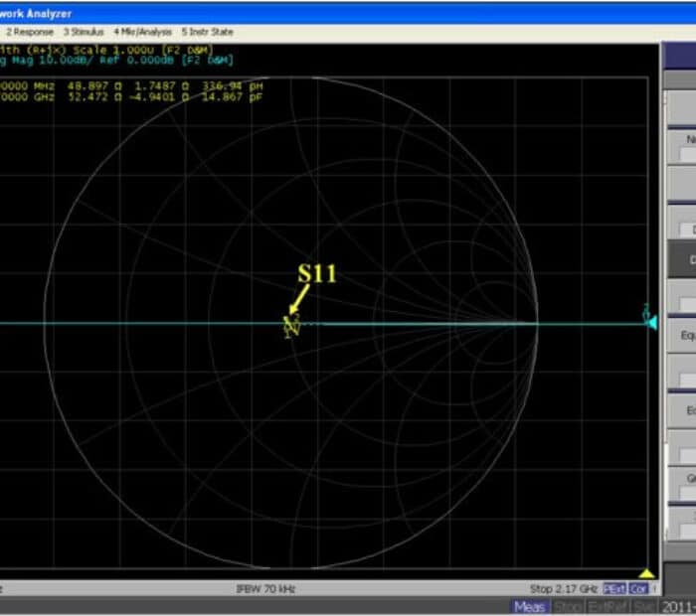Select the cyan Log Mag trace header line
696x616 pixels.
(x=116, y=60)
